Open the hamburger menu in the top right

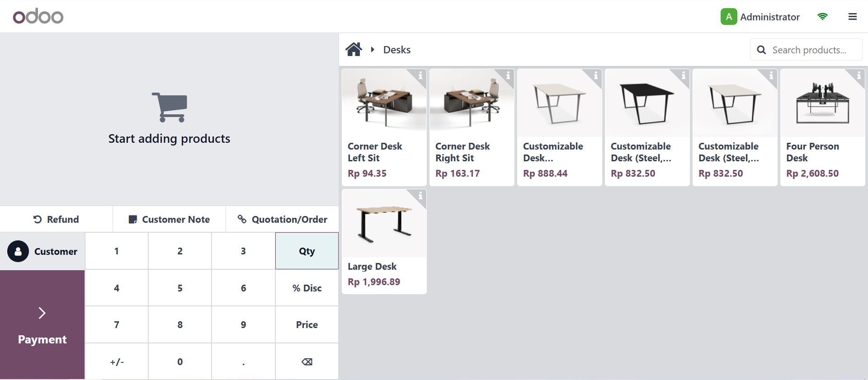pyautogui.click(x=854, y=17)
